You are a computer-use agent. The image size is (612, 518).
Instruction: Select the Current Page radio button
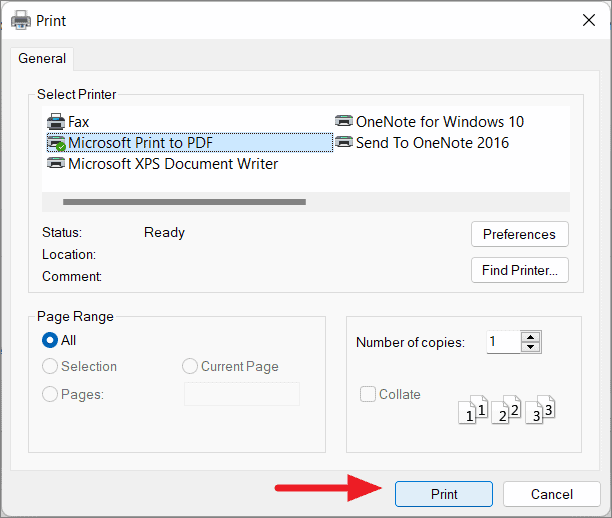coord(190,366)
